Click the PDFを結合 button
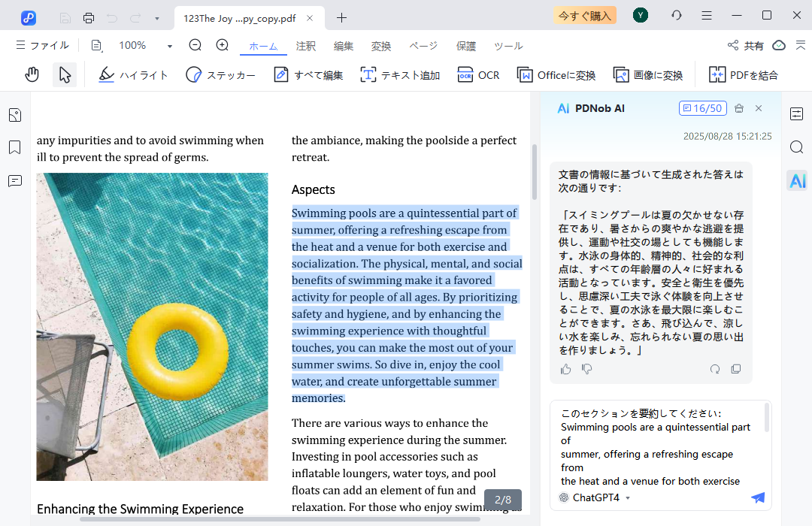812x526 pixels. [x=744, y=75]
